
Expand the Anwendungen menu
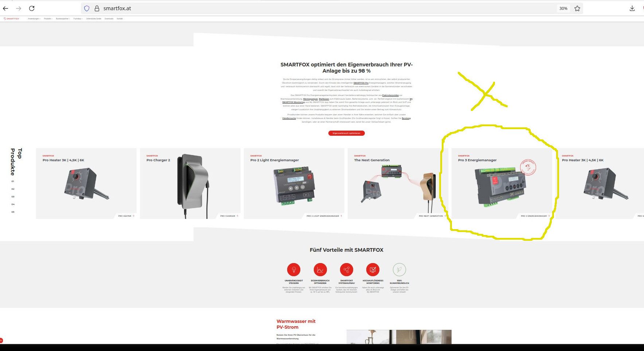(34, 19)
